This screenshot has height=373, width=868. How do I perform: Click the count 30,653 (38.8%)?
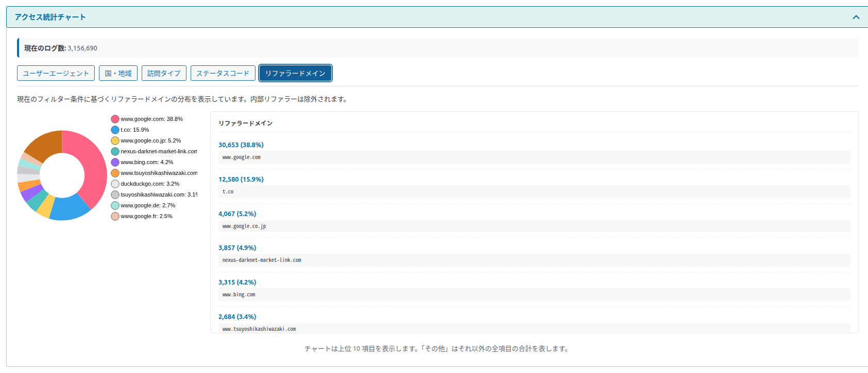pyautogui.click(x=241, y=145)
